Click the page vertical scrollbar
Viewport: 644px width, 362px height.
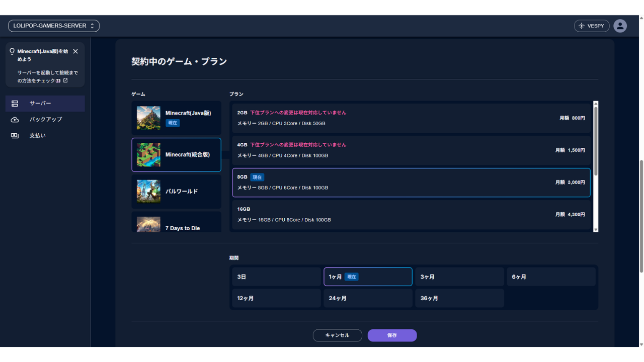(x=641, y=216)
